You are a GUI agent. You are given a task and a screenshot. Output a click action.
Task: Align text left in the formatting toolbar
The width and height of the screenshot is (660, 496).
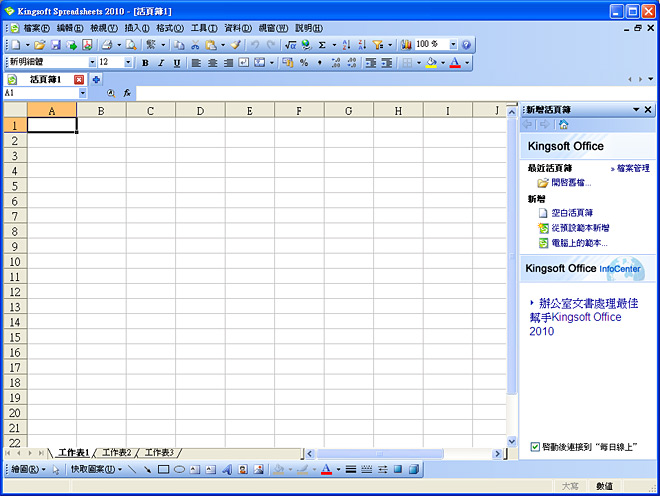196,63
